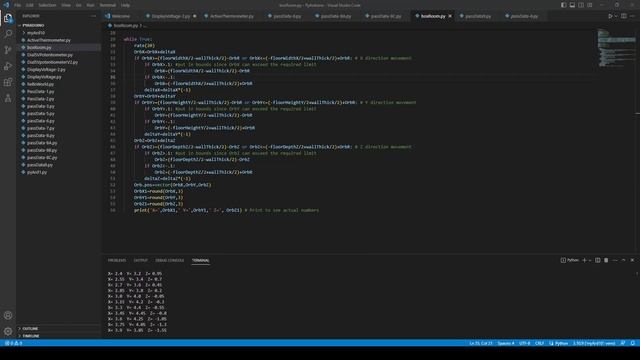Open terminal panel More Actions ellipsis
This screenshot has height=360, width=640.
point(615,260)
